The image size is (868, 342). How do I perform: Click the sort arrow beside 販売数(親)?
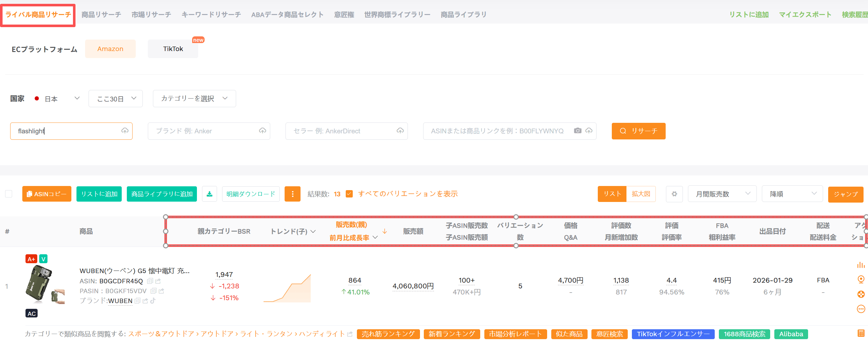tap(385, 231)
